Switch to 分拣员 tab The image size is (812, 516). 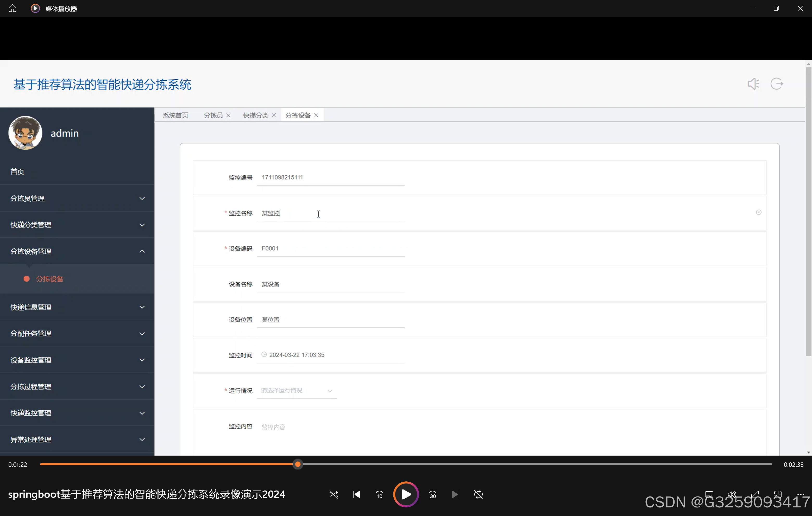pos(213,115)
